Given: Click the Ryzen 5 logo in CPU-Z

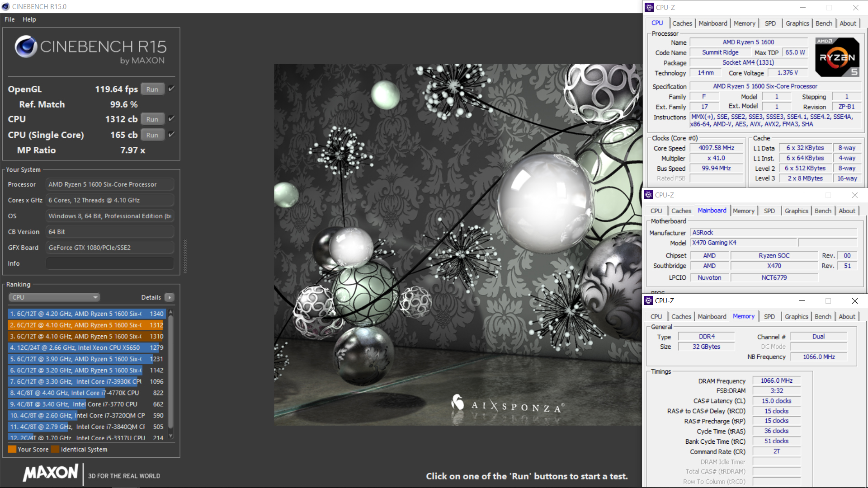Looking at the screenshot, I should tap(837, 57).
